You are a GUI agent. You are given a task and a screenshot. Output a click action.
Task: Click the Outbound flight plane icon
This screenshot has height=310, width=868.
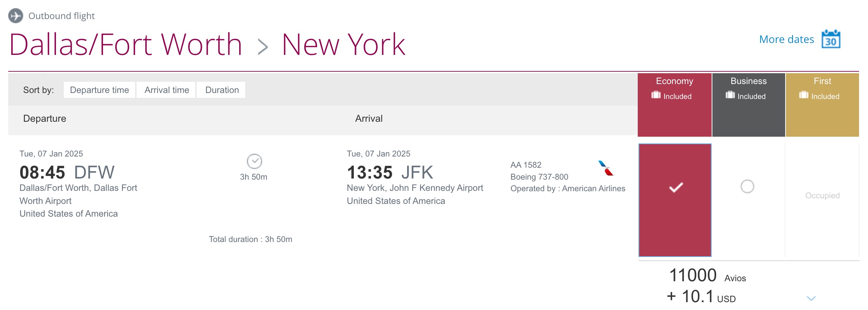(x=15, y=16)
